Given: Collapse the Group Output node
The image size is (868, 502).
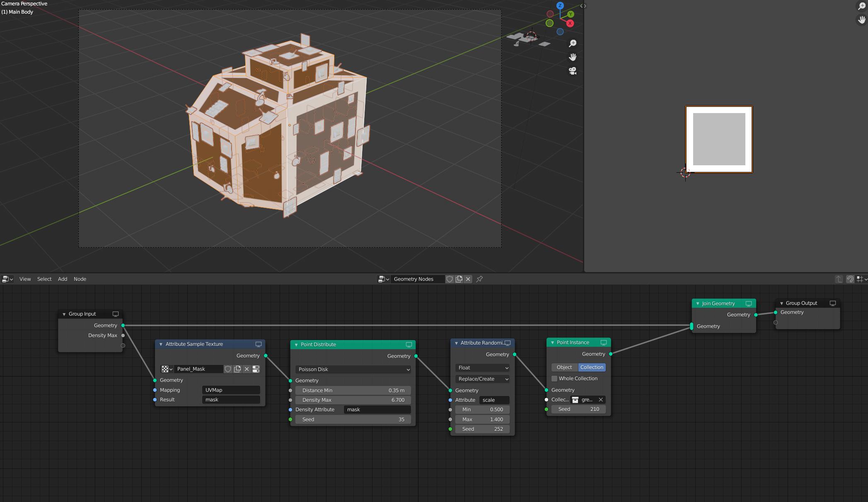Looking at the screenshot, I should [781, 303].
